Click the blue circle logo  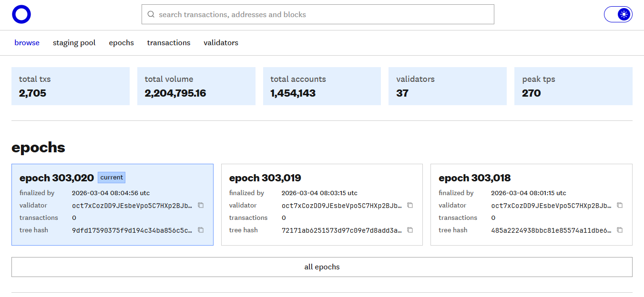click(x=21, y=14)
